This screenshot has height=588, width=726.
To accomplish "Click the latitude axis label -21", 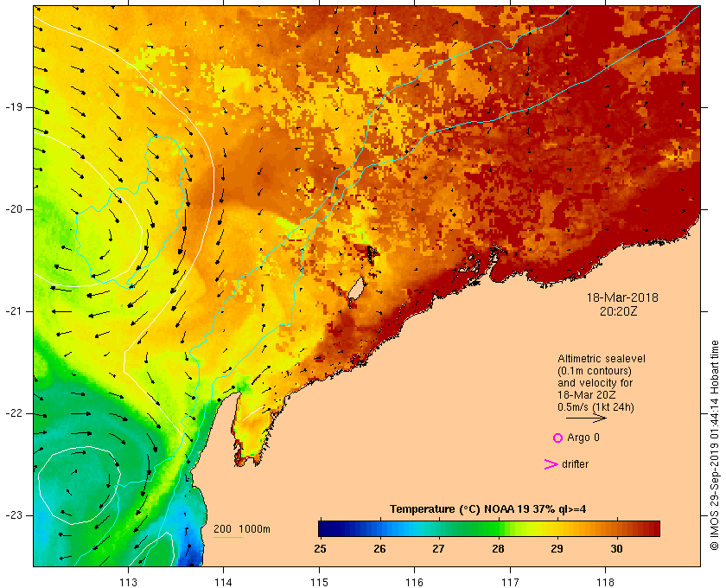I will [x=14, y=311].
